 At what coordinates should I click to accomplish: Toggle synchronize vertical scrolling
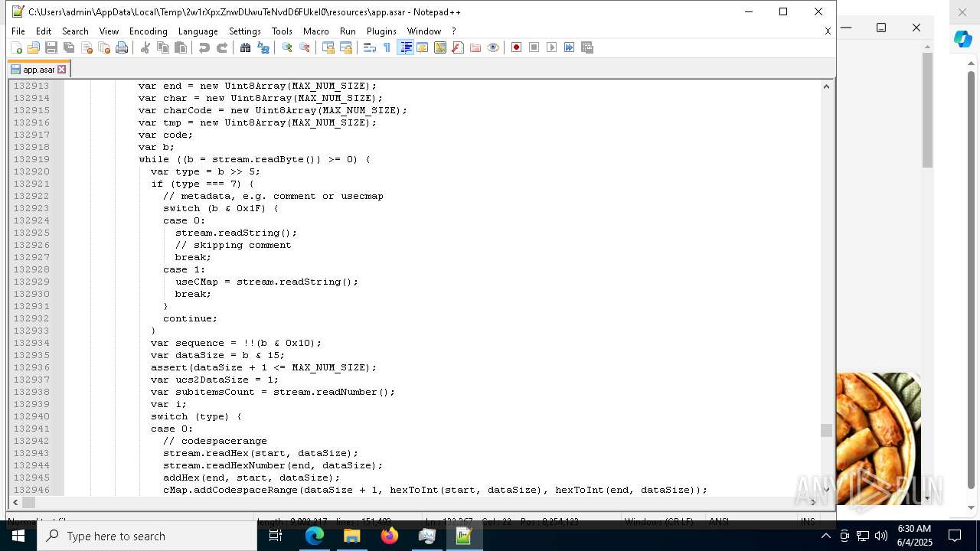pos(328,47)
